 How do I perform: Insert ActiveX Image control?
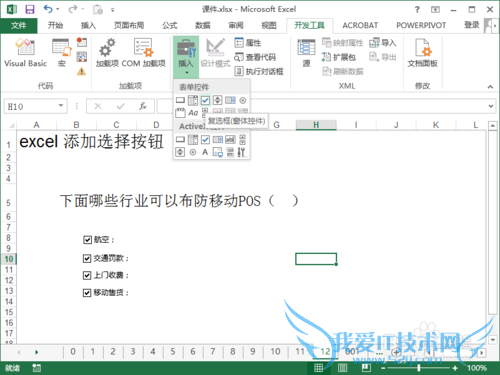click(x=218, y=152)
